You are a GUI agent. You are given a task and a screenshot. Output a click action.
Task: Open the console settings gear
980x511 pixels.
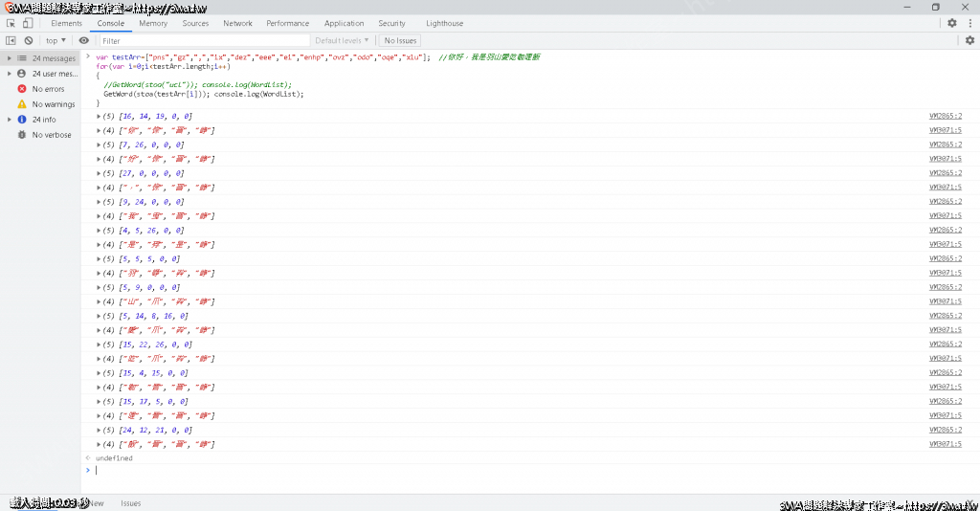coord(969,40)
